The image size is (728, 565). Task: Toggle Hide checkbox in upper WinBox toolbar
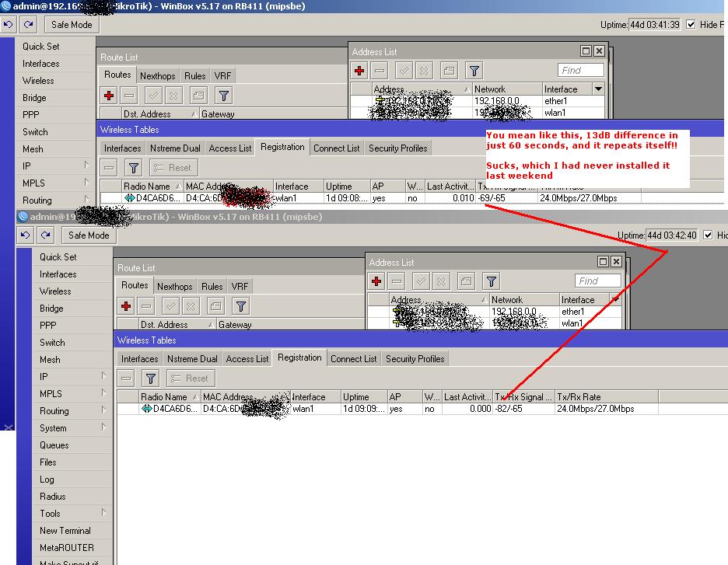tap(691, 25)
